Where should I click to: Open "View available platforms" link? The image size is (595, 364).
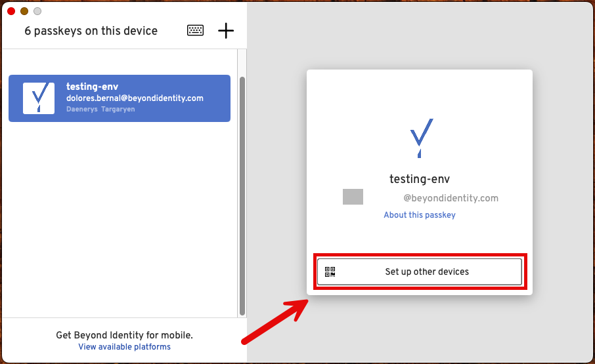point(124,347)
